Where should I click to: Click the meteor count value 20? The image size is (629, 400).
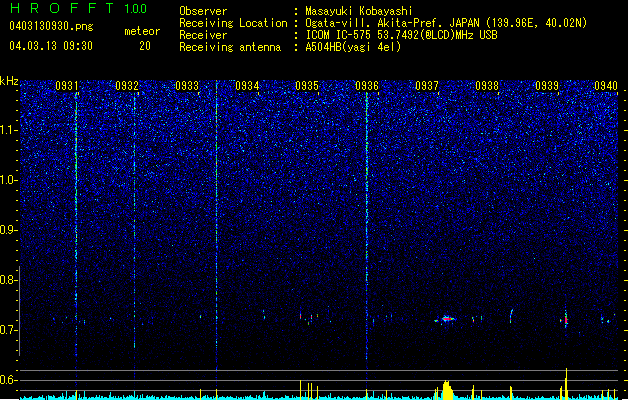tap(145, 46)
